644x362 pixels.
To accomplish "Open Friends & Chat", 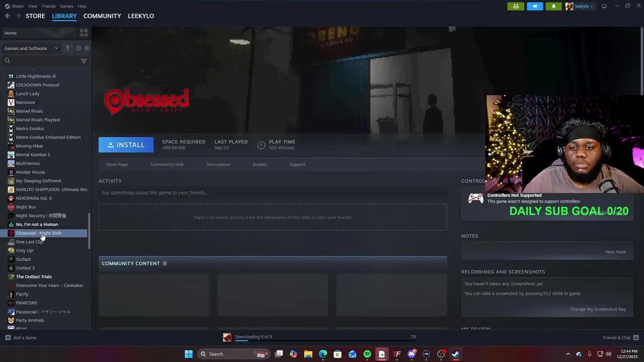I will click(621, 337).
